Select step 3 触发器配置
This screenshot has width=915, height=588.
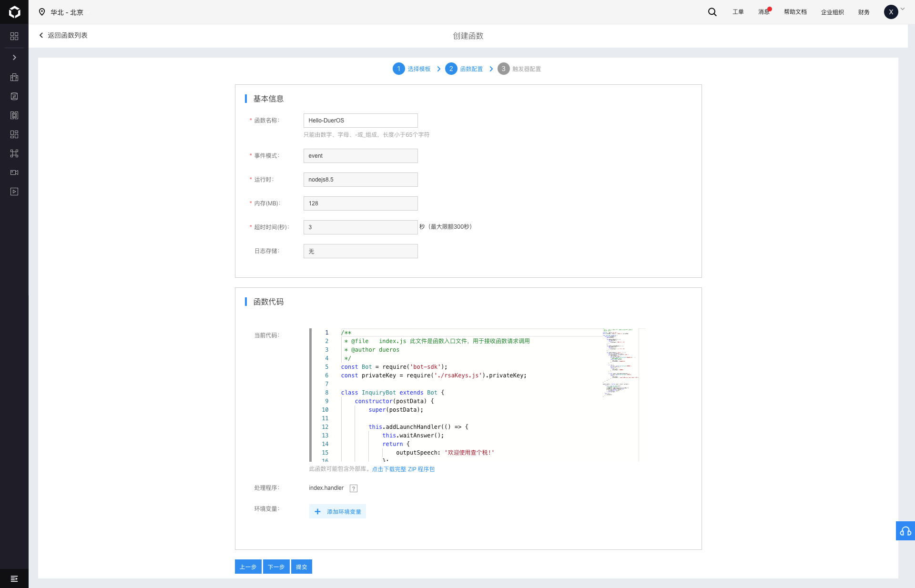pos(519,69)
